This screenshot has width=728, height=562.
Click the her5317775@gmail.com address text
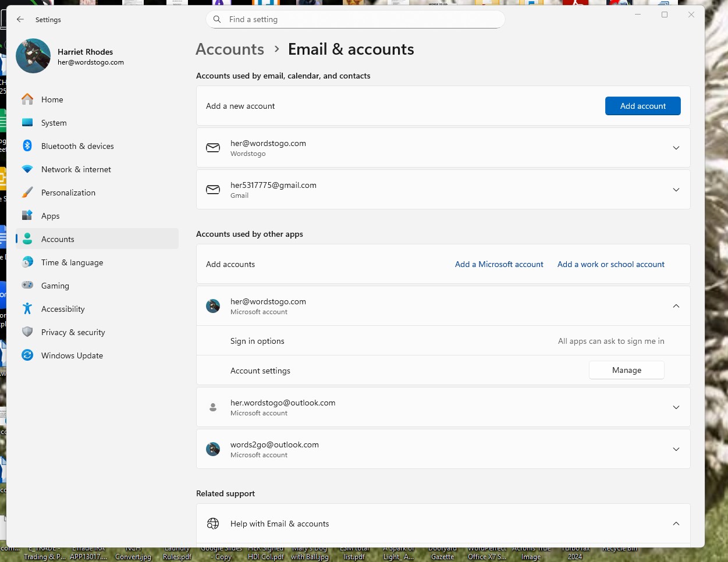coord(274,185)
